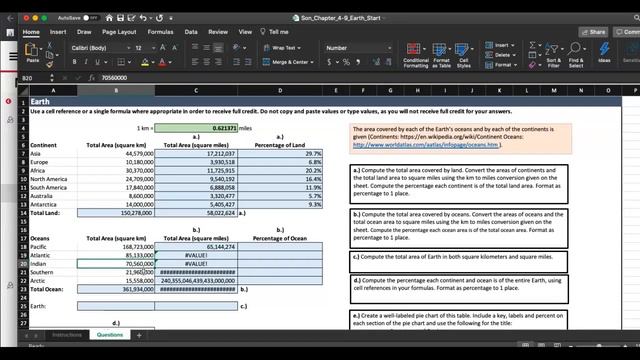
Task: Toggle bottom vertical alignment
Action: click(x=218, y=47)
